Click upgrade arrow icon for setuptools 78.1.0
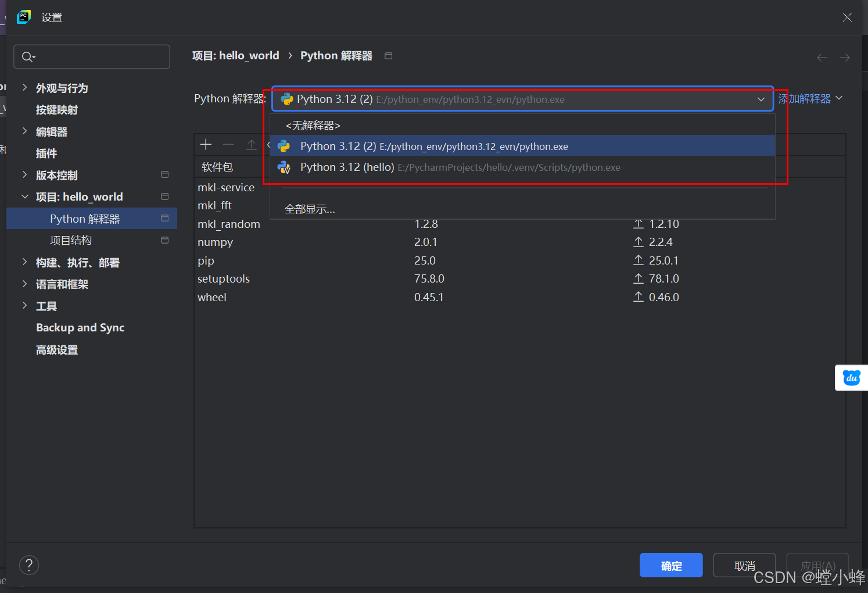The height and width of the screenshot is (593, 868). tap(639, 278)
